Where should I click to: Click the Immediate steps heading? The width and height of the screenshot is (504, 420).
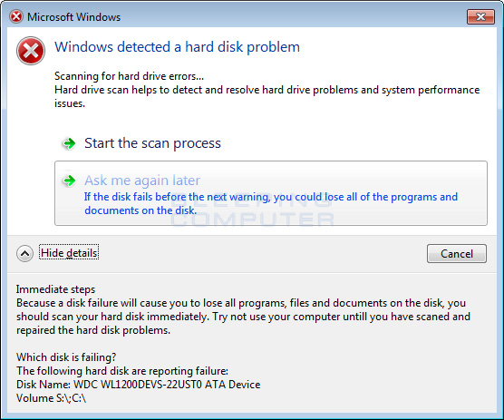(55, 289)
